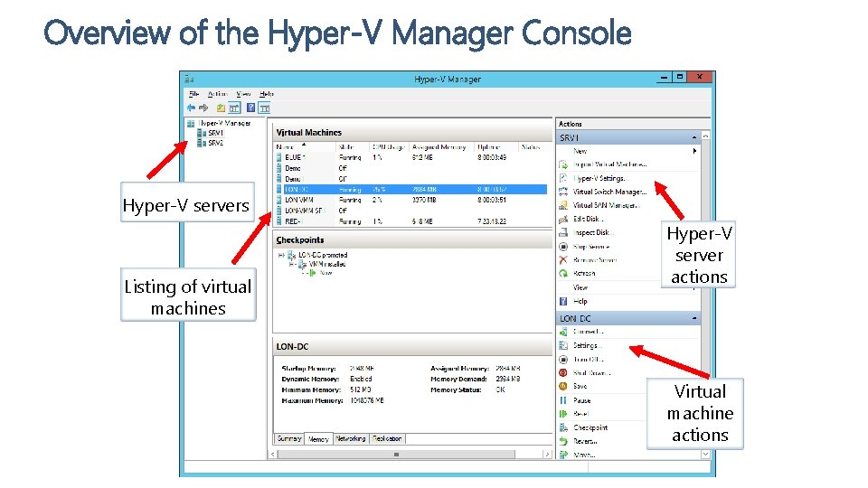Click Reset under LON-DC actions

pos(580,414)
